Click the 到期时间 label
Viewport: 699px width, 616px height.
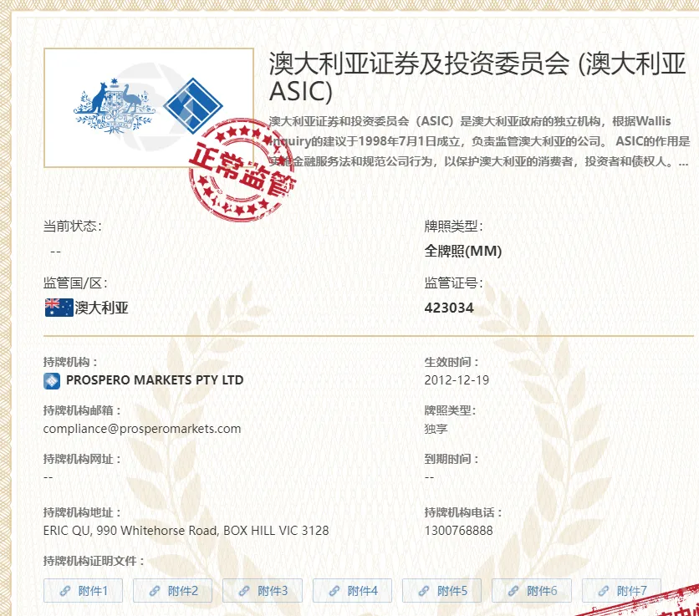coord(451,459)
